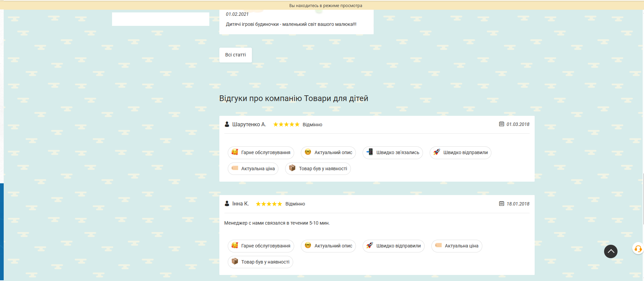Viewport: 644px width, 281px height.
Task: Click Товар був у наявності in first review
Action: [318, 169]
